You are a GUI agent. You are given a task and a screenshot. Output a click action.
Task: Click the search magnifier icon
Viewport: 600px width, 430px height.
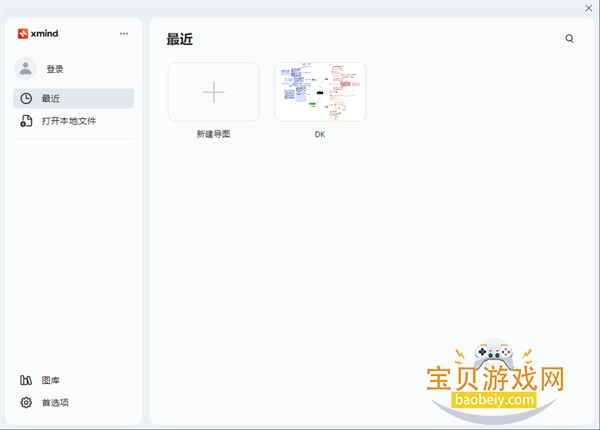tap(569, 39)
